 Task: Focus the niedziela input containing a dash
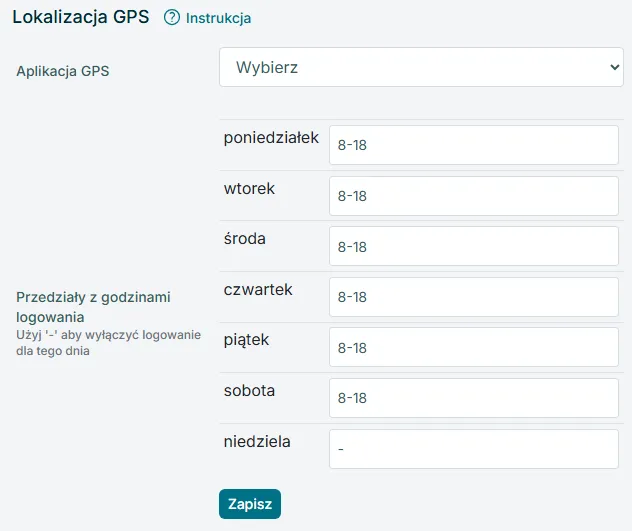[474, 449]
